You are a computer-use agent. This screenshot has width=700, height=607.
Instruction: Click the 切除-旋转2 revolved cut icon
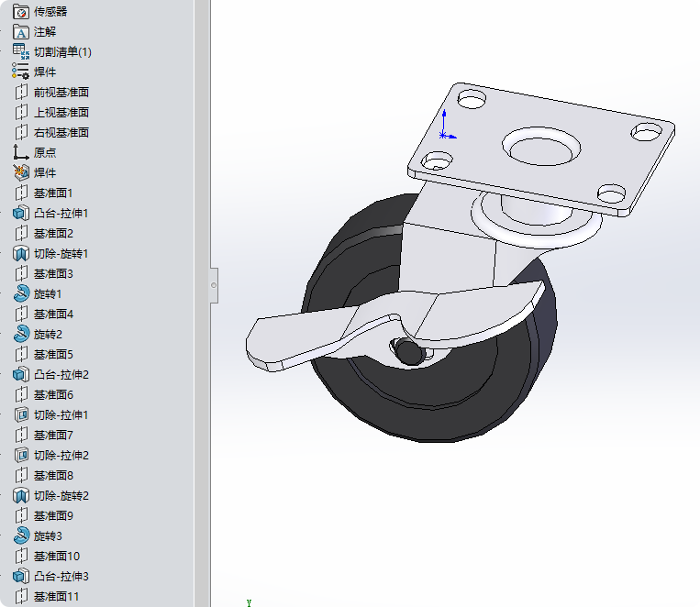(x=21, y=495)
